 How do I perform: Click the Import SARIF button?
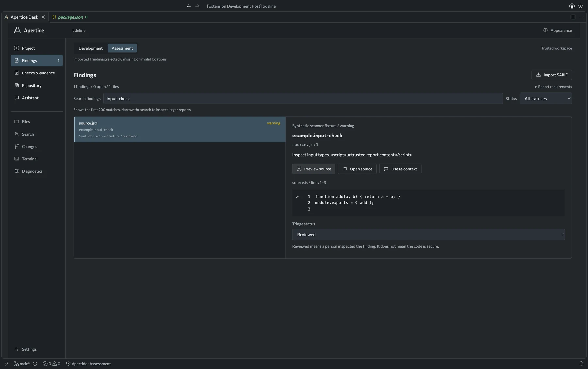551,75
